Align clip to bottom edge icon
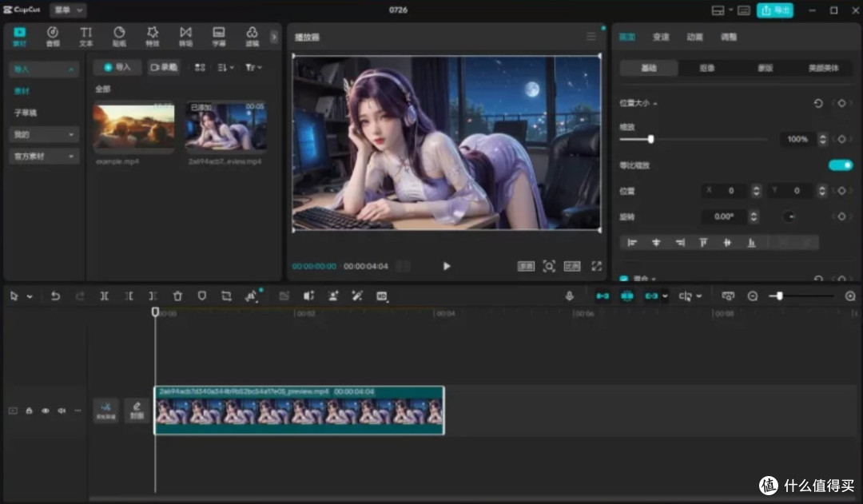863x504 pixels. click(751, 243)
